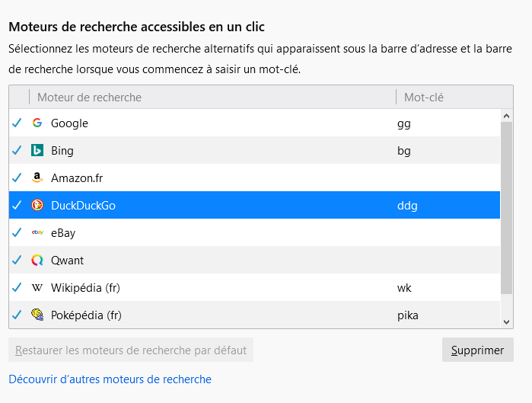
Task: Click the Amazon.fr logo icon
Action: point(37,178)
